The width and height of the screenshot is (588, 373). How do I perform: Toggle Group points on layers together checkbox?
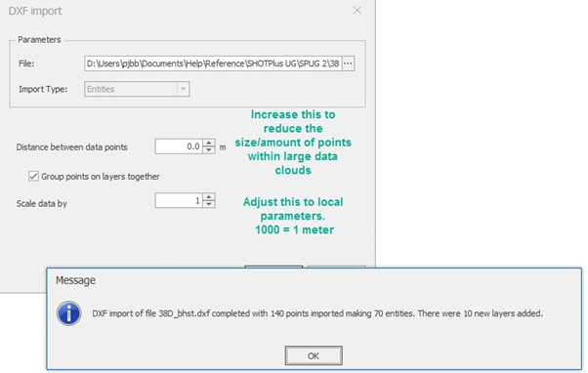coord(33,176)
